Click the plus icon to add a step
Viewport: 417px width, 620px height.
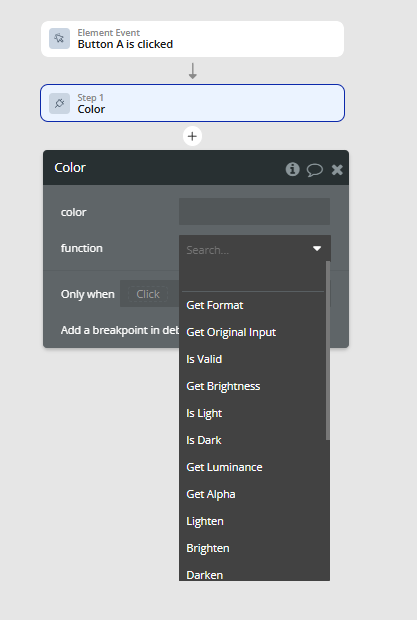pos(192,136)
